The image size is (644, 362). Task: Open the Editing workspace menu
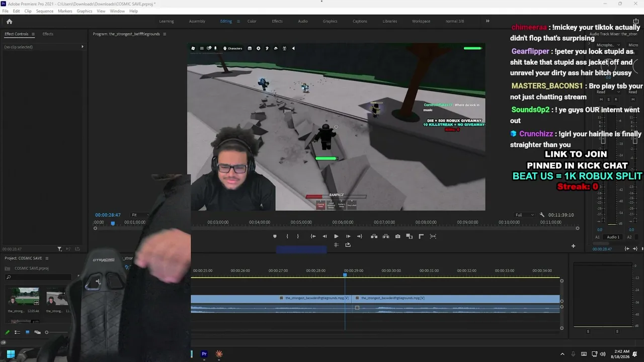(x=238, y=21)
